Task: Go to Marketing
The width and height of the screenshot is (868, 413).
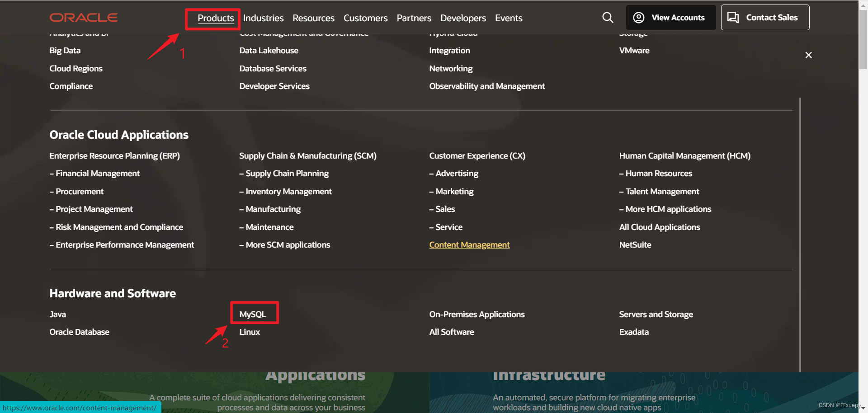Action: coord(451,192)
